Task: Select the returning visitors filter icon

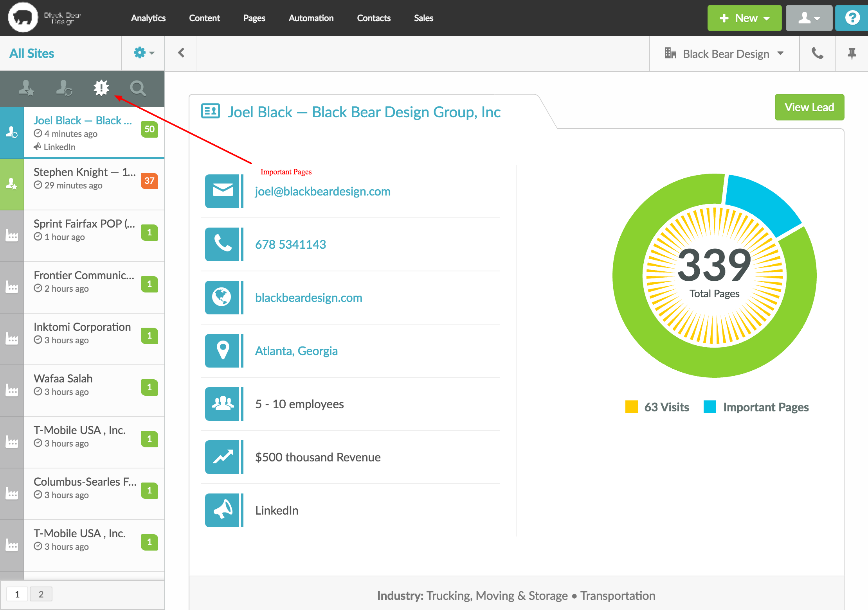Action: (64, 88)
